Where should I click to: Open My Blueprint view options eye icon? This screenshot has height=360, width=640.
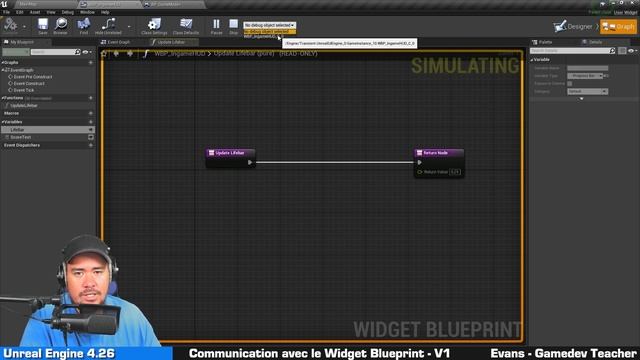pyautogui.click(x=86, y=52)
